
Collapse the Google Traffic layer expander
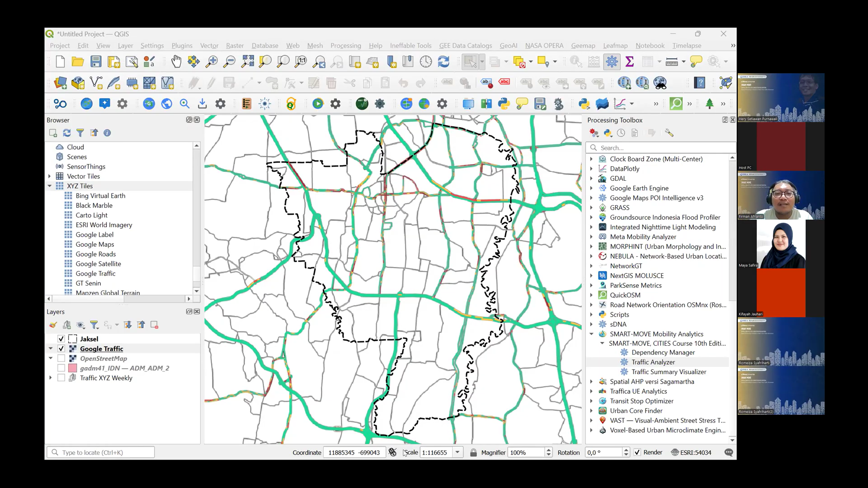point(51,349)
